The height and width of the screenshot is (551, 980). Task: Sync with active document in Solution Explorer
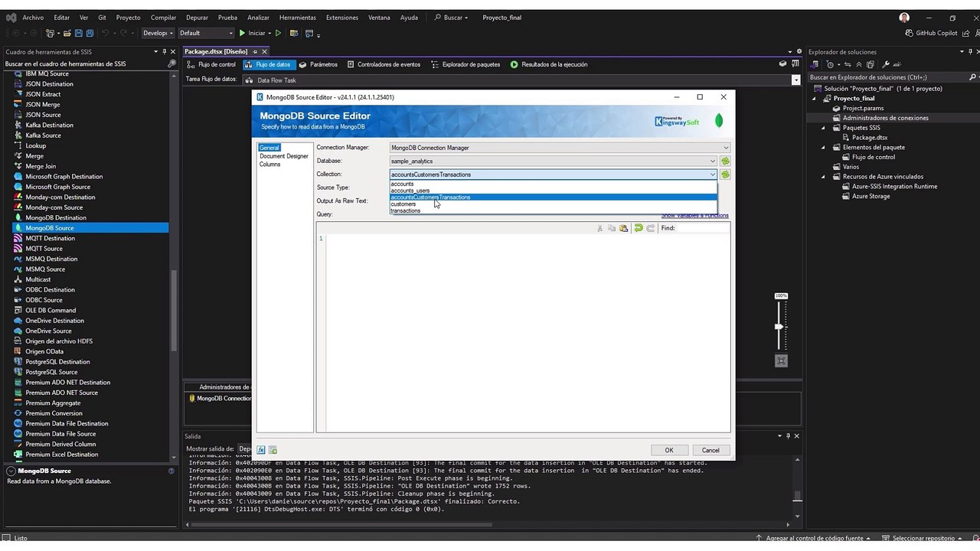point(848,64)
